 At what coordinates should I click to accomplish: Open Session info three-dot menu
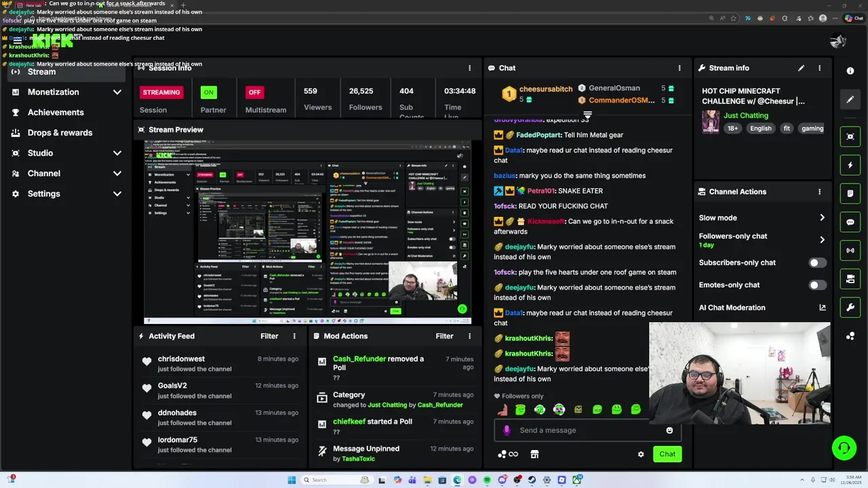(x=469, y=68)
